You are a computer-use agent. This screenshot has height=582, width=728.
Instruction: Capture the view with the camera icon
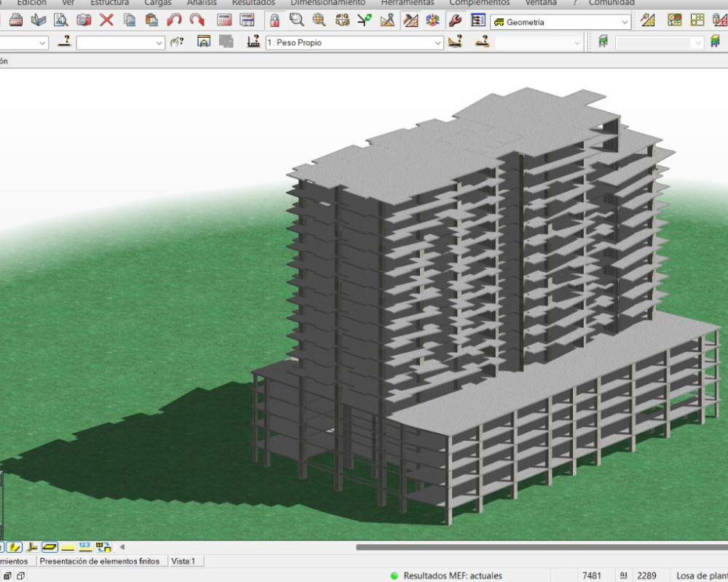click(x=84, y=20)
